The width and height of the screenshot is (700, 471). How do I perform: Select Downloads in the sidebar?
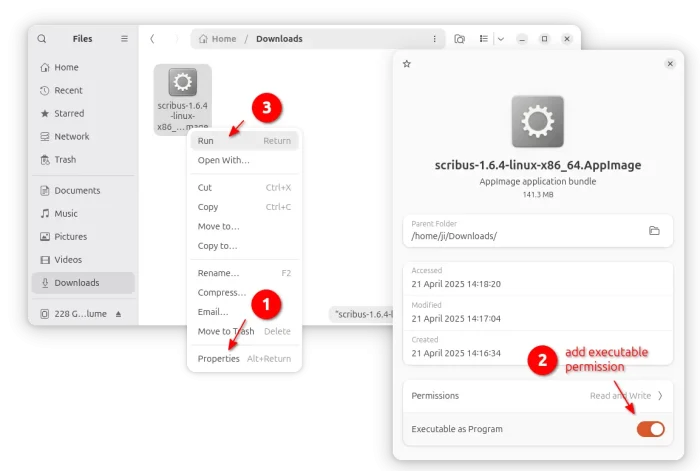tap(83, 283)
